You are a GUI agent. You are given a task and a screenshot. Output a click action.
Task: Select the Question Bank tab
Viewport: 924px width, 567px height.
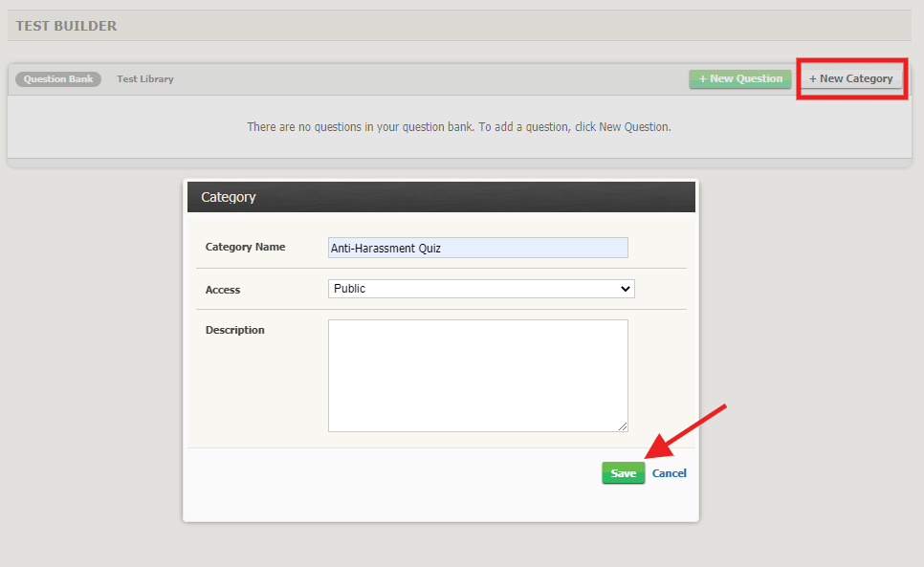[57, 78]
